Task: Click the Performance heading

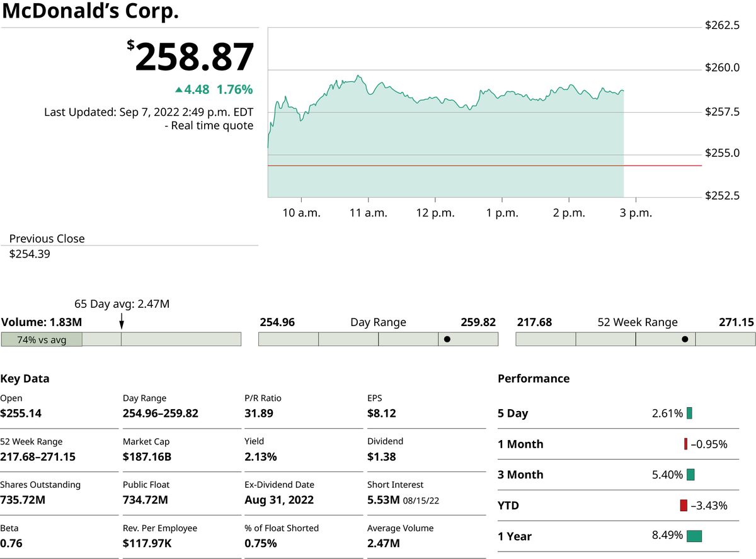Action: coord(534,379)
